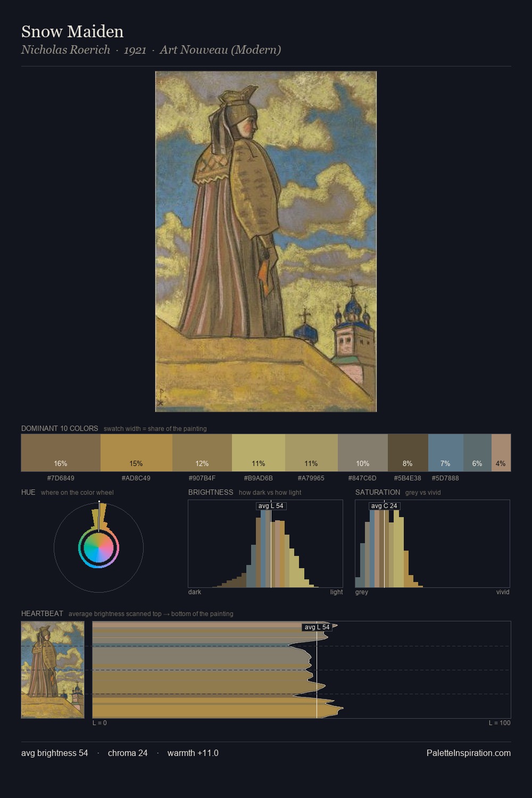Click the "L = 100" axis label
Image resolution: width=532 pixels, height=798 pixels.
[x=500, y=722]
